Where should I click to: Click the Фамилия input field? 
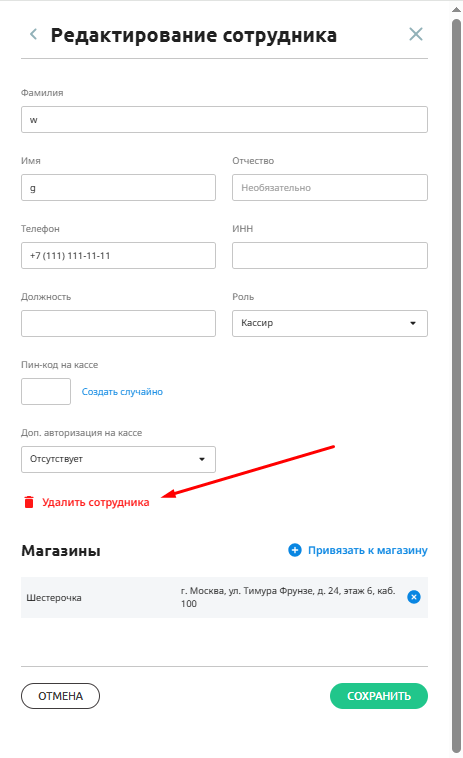tap(224, 119)
